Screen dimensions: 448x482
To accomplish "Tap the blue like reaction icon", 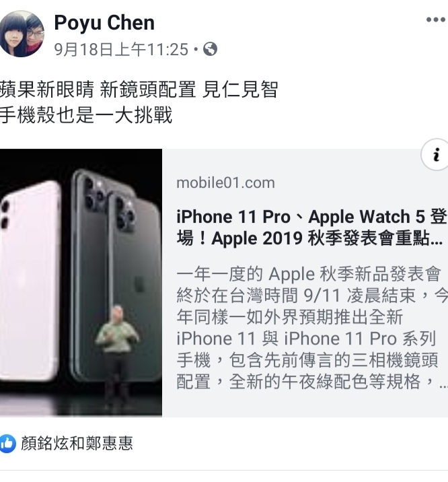I will [x=7, y=444].
